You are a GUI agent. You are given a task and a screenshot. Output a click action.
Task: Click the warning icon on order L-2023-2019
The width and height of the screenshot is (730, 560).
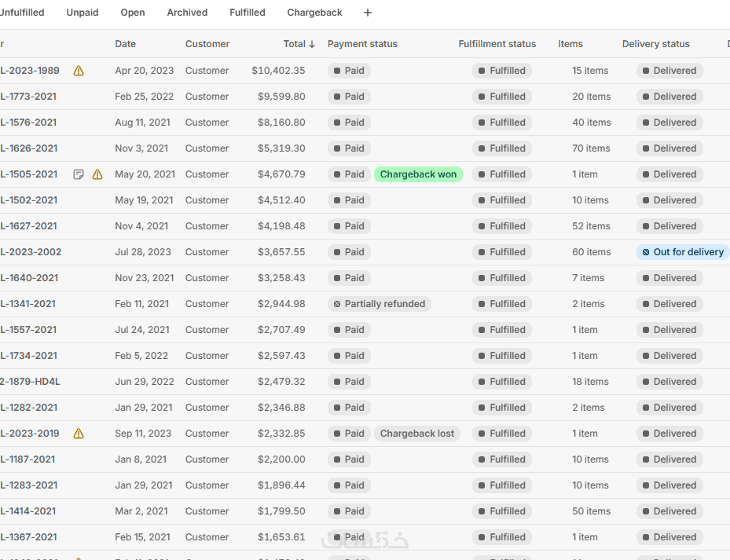pos(79,434)
